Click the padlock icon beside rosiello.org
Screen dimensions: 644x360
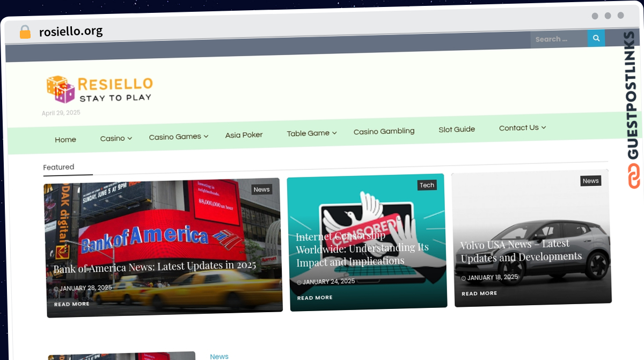(25, 32)
